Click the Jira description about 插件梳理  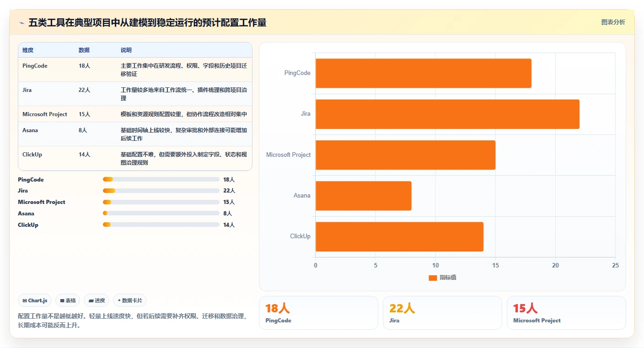184,94
